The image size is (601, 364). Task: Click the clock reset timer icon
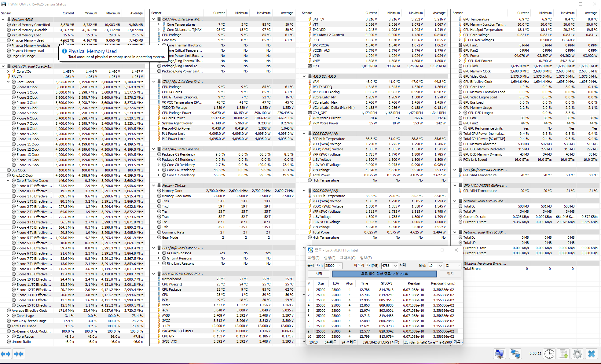point(549,354)
